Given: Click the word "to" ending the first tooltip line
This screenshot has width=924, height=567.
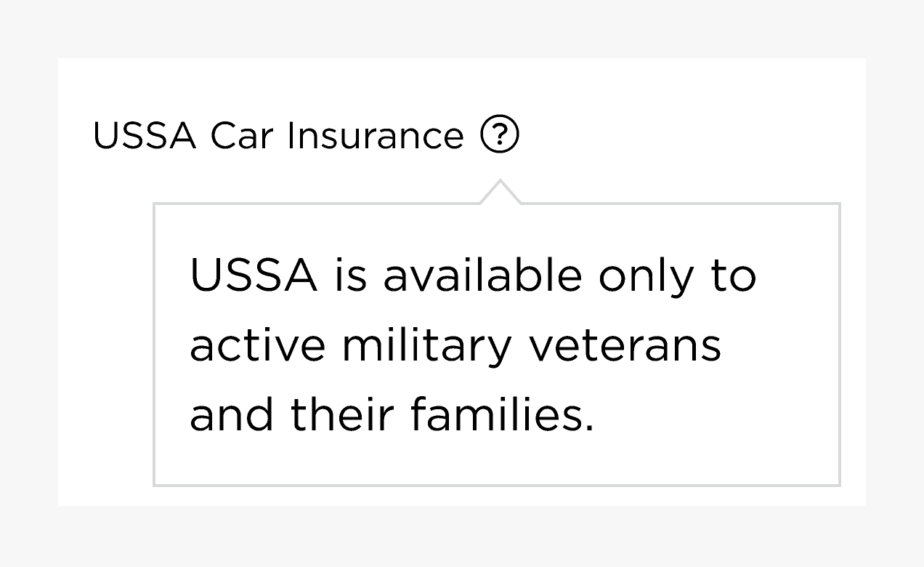Looking at the screenshot, I should tap(732, 276).
